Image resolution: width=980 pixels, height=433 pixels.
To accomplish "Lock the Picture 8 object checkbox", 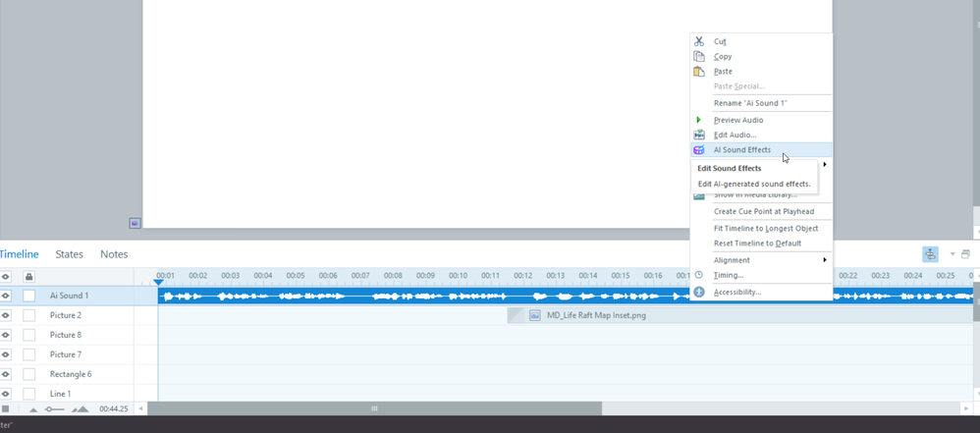I will [x=28, y=335].
